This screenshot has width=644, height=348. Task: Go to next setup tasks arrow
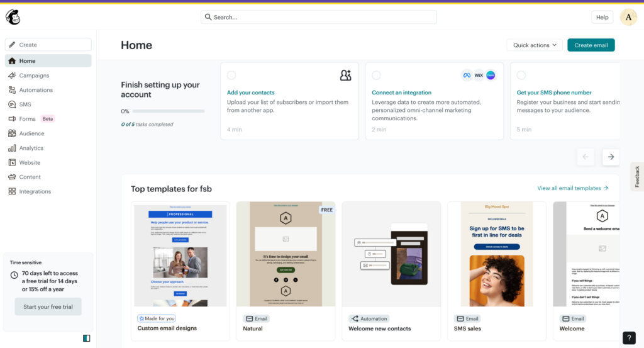[x=611, y=157]
